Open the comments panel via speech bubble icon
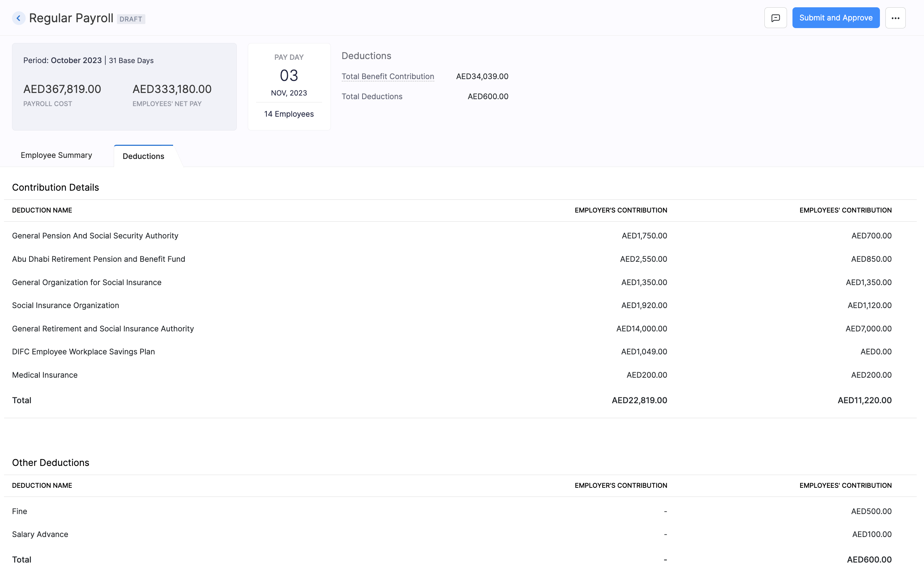924x568 pixels. pyautogui.click(x=775, y=17)
